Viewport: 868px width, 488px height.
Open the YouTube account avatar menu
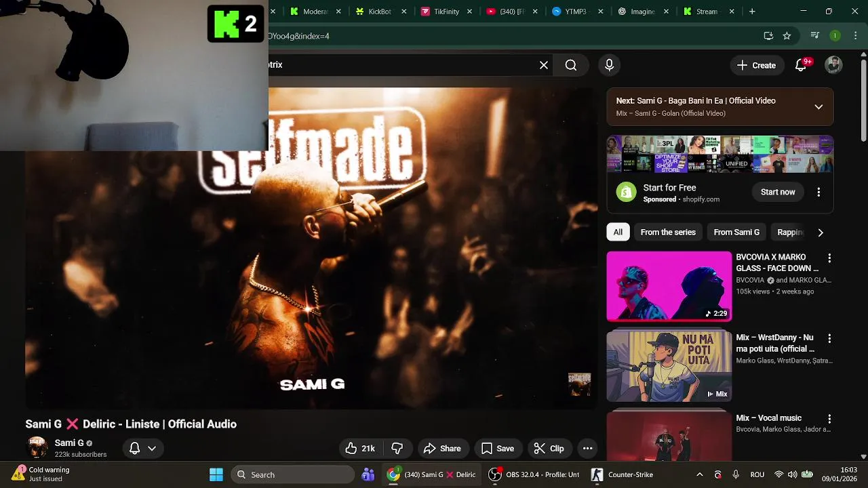coord(833,65)
